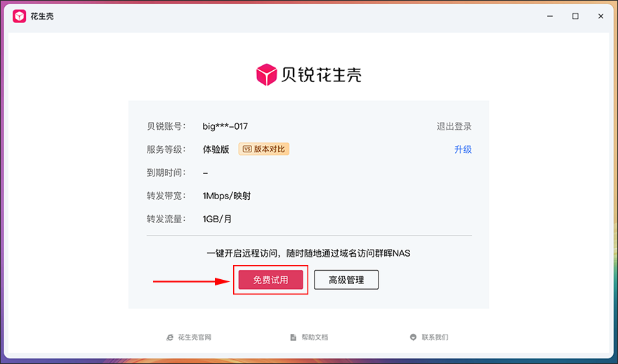618x364 pixels.
Task: Click the 花生壳 app icon in title bar
Action: point(20,16)
